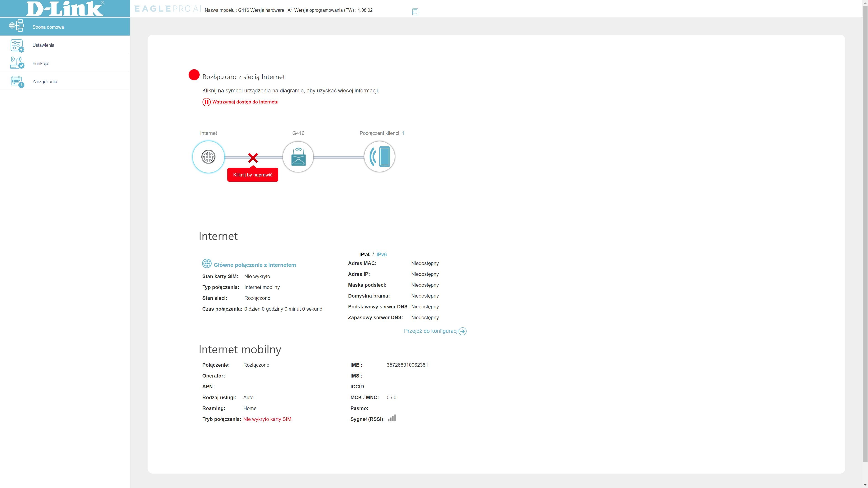Open the Zarządzanie menu
This screenshot has width=868, height=488.
click(65, 82)
